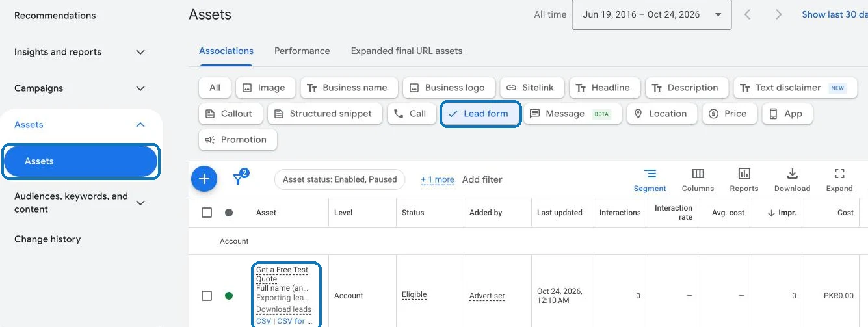Click the Eligible status text

414,295
